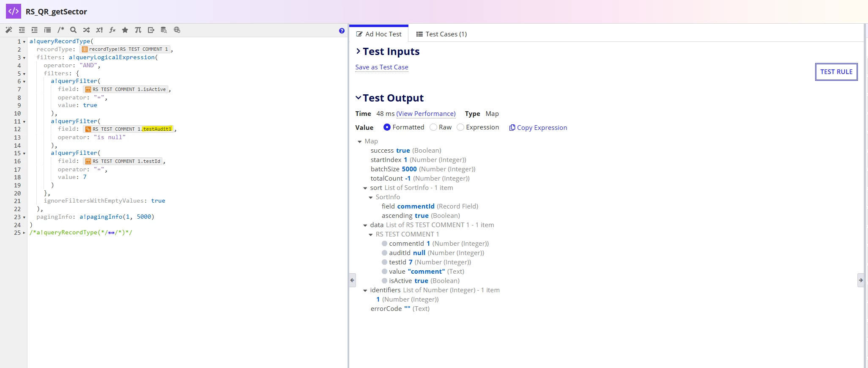Click the success true row
Viewport: 868px width, 368px height.
(x=406, y=150)
